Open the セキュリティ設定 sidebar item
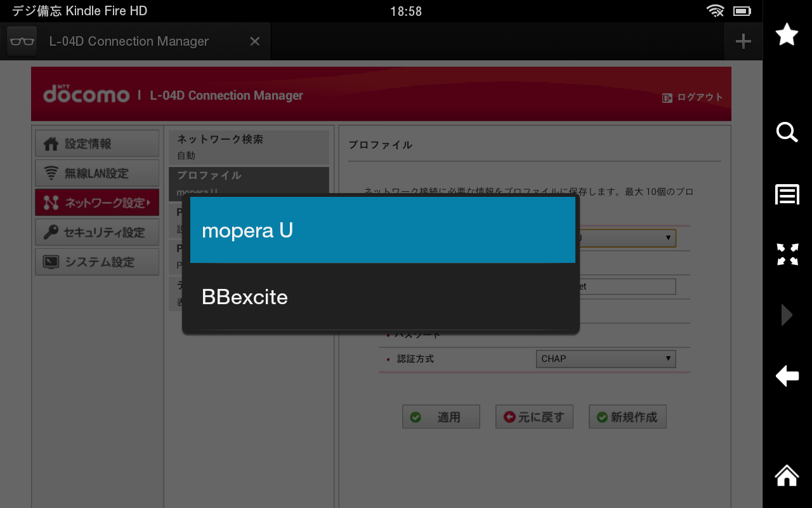This screenshot has width=812, height=508. click(x=97, y=232)
